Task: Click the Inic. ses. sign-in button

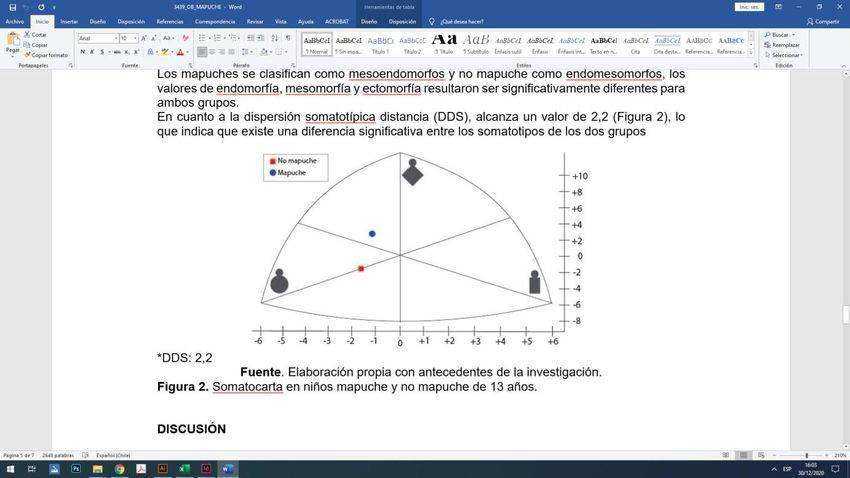Action: tap(749, 7)
